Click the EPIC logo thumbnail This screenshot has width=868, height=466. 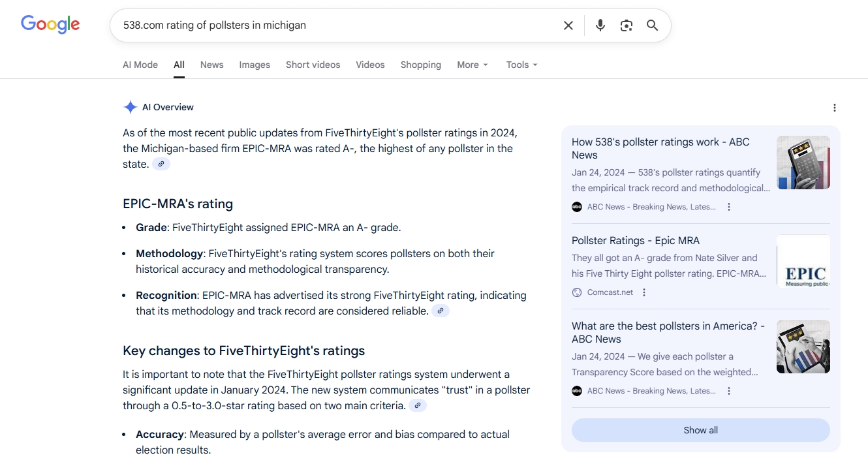point(803,261)
